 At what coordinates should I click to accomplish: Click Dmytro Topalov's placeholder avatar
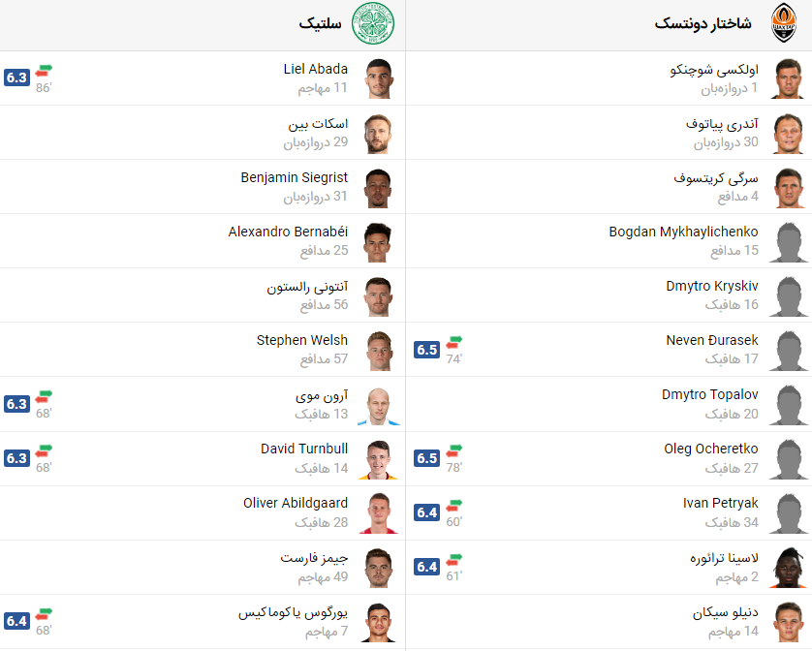[789, 405]
